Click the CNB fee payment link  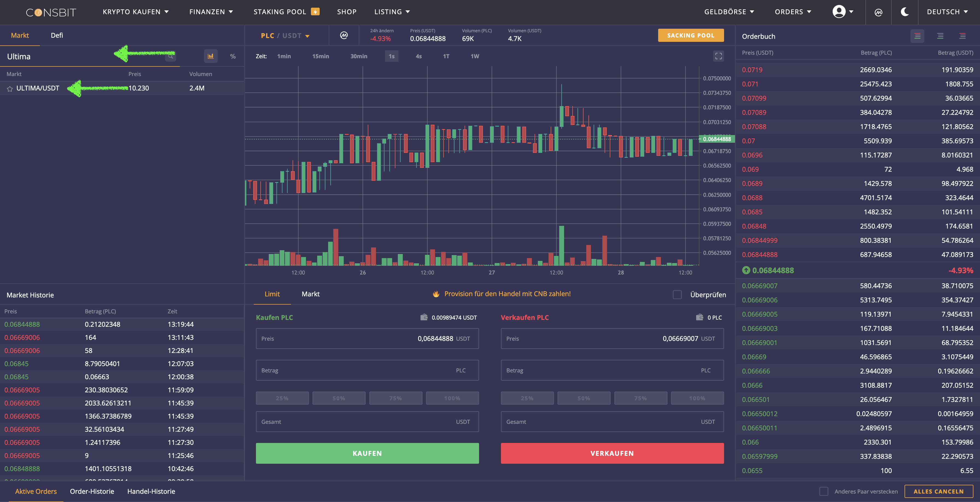tap(507, 294)
